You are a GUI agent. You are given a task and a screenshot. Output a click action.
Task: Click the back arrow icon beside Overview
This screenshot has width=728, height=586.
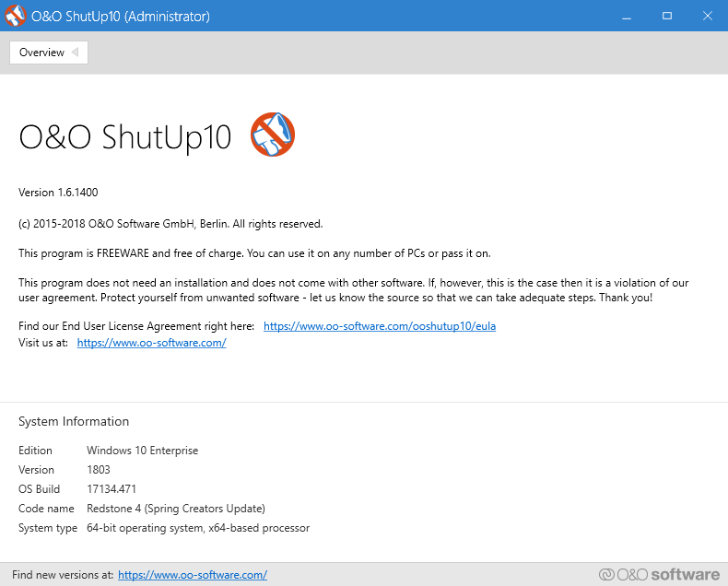coord(76,52)
